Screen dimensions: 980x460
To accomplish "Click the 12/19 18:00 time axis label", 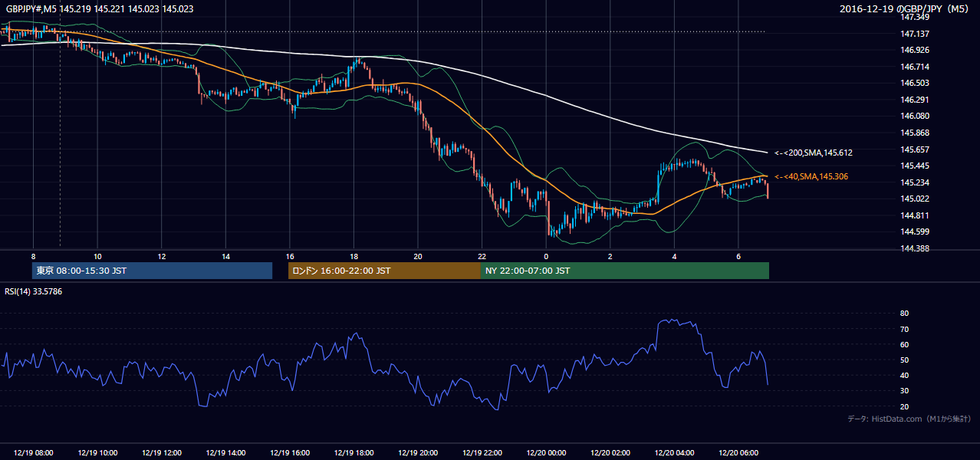I will [354, 453].
